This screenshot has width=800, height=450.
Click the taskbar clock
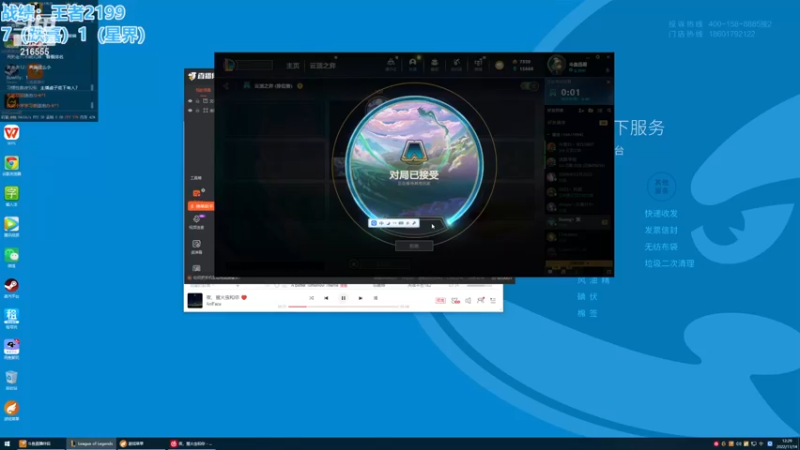coord(788,443)
